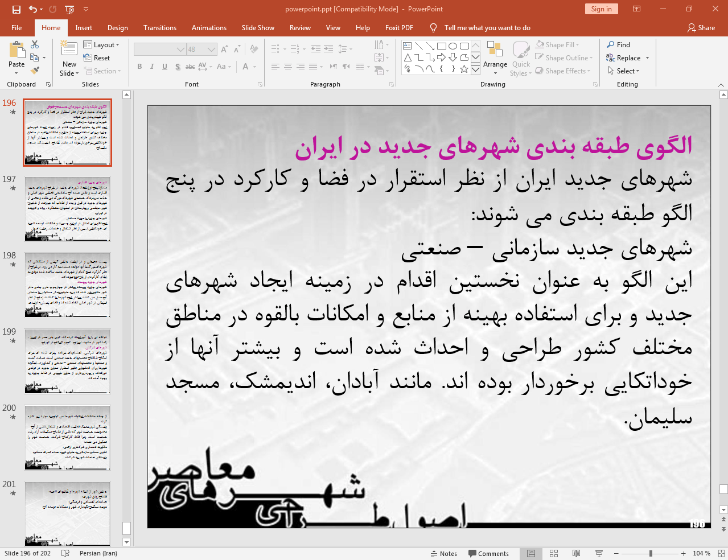Expand the shapes gallery More arrow
Viewport: 728px width, 560px height.
(475, 69)
